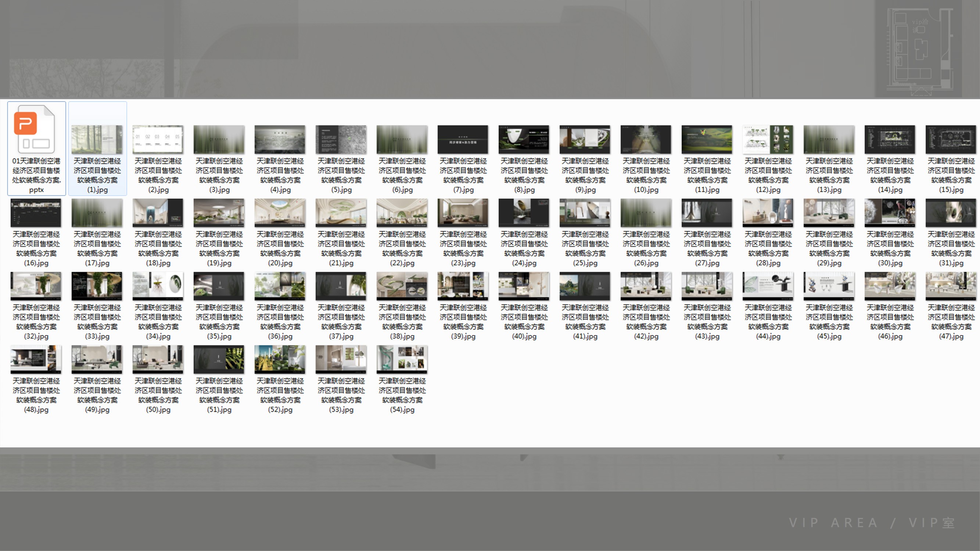Select the (54).jpg last file thumbnail
Viewport: 980px width, 551px height.
coord(402,359)
